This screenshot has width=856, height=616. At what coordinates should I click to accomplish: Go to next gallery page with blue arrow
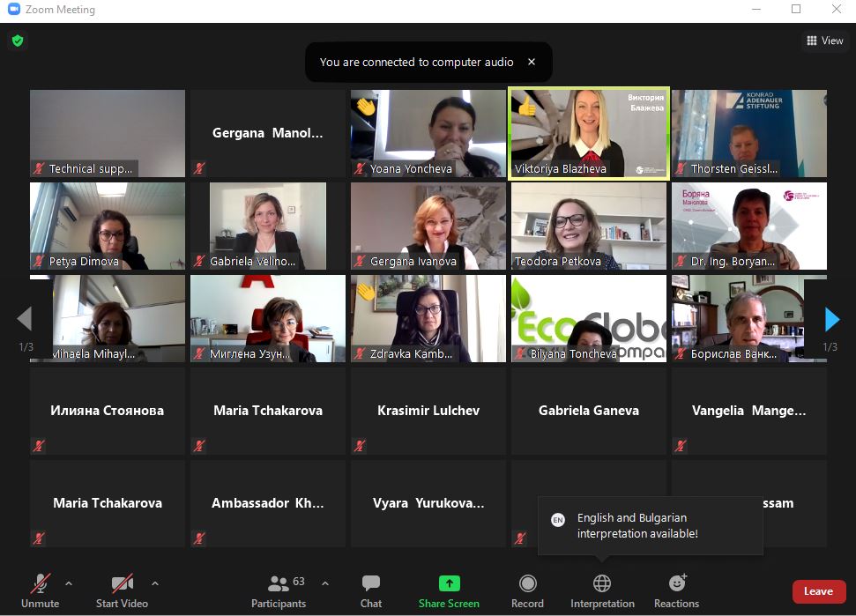pyautogui.click(x=831, y=319)
